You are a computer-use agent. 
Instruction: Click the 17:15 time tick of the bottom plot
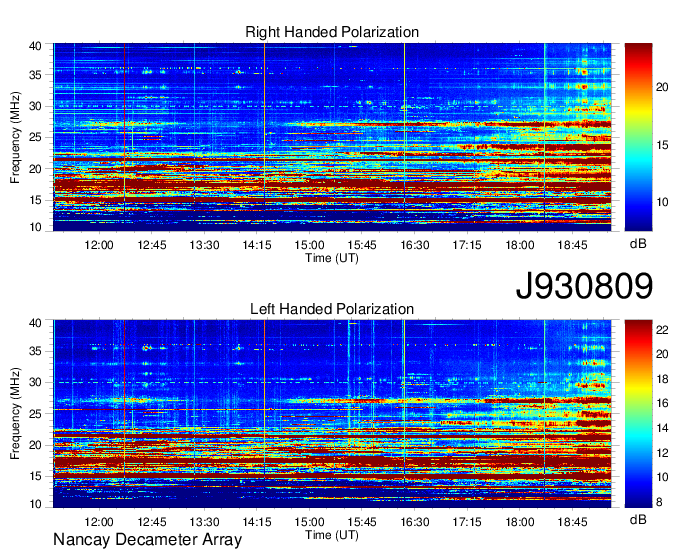(467, 522)
